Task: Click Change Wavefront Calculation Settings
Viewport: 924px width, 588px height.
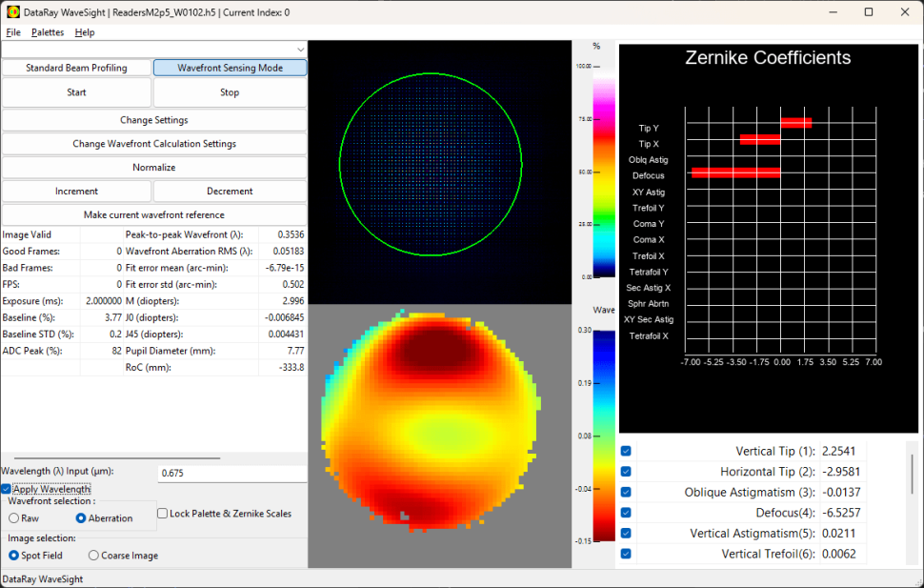Action: (x=154, y=144)
